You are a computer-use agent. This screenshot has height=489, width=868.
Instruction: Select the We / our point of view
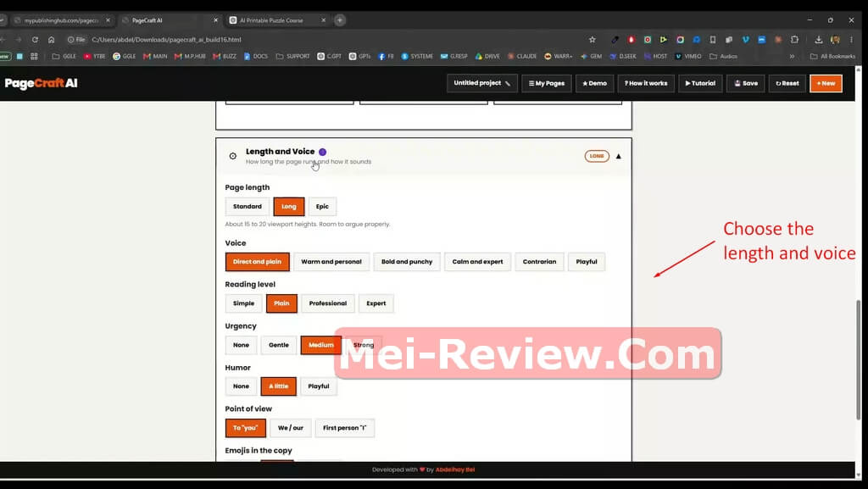[291, 428]
